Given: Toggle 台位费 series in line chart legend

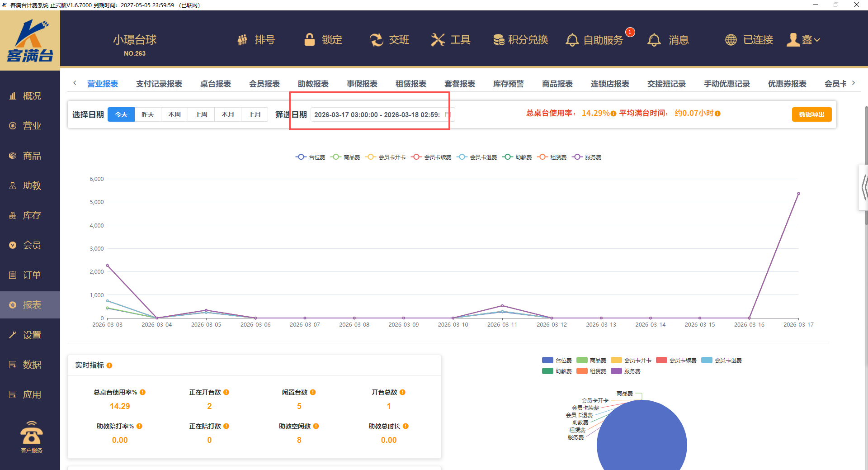Looking at the screenshot, I should (310, 157).
